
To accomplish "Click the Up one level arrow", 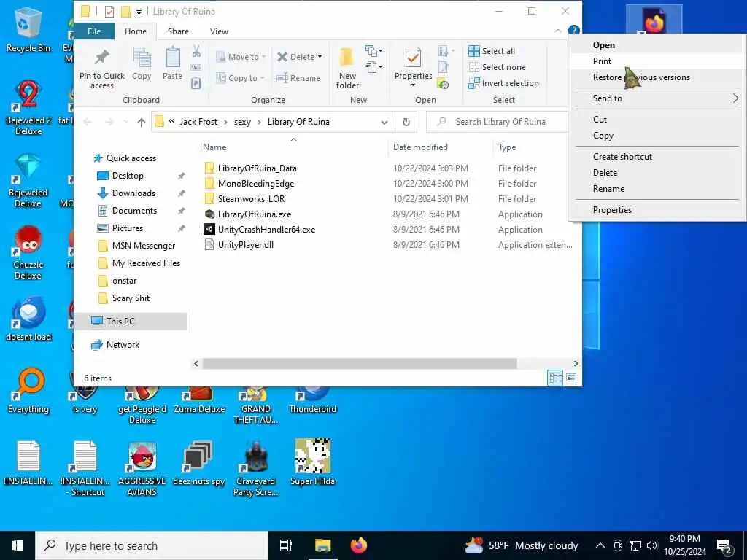I will point(141,122).
